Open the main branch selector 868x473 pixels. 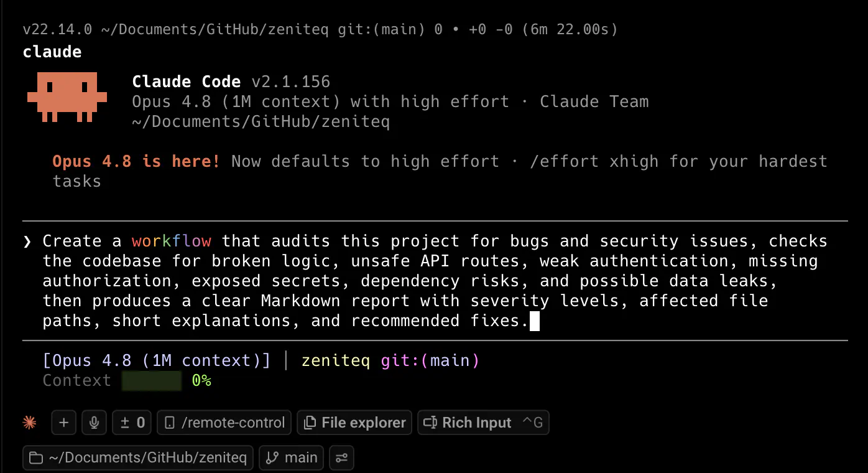tap(292, 457)
